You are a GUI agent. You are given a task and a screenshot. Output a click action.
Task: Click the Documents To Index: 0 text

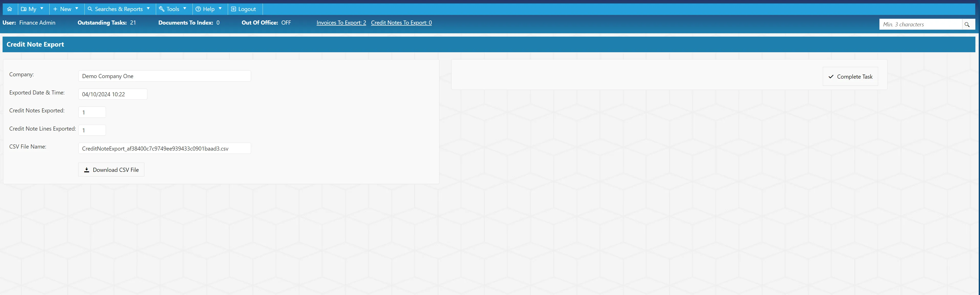pos(189,23)
